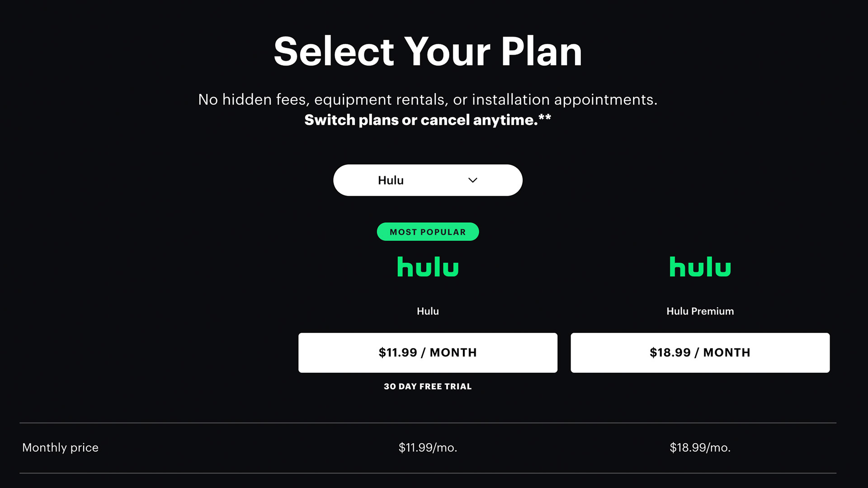The image size is (868, 488).
Task: Click the 'No hidden fees' description line
Action: coord(428,99)
